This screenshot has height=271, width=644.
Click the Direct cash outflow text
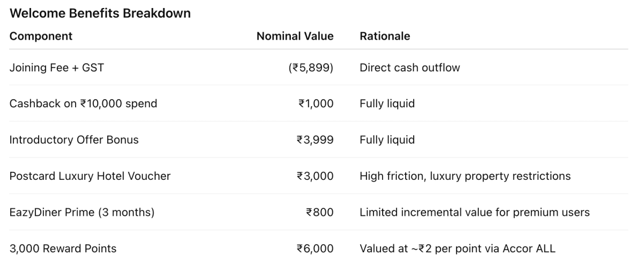pyautogui.click(x=409, y=68)
